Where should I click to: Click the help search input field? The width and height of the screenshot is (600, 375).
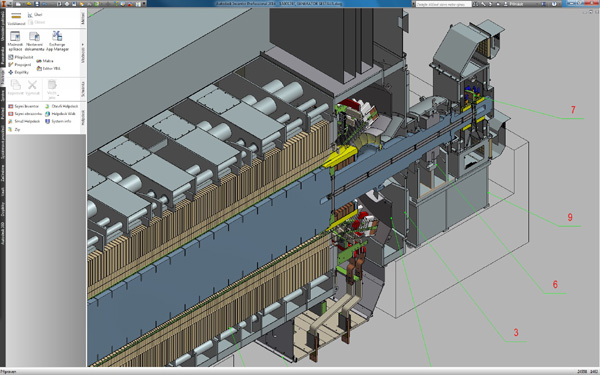tap(443, 4)
